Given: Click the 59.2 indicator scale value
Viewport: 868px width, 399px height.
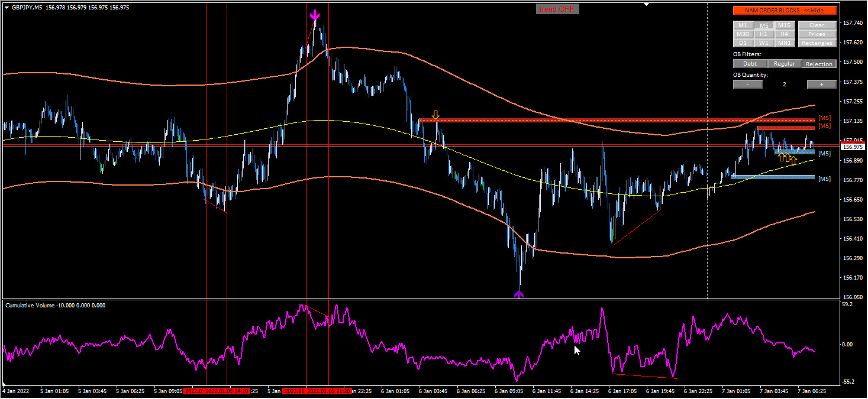Looking at the screenshot, I should tap(848, 304).
